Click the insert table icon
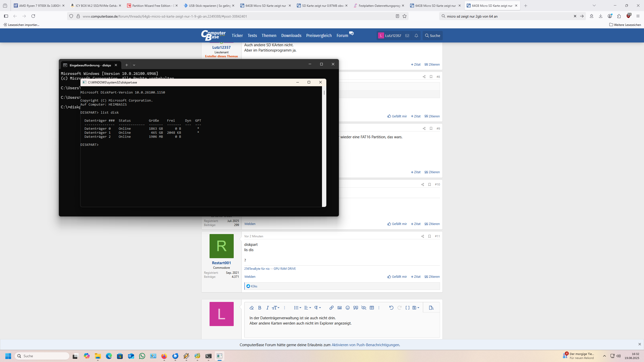644x362 pixels. coord(372,308)
